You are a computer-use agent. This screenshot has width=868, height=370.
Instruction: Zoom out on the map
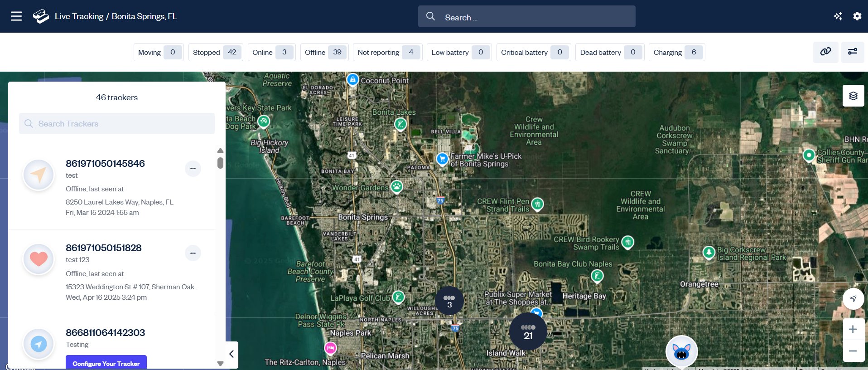tap(854, 351)
